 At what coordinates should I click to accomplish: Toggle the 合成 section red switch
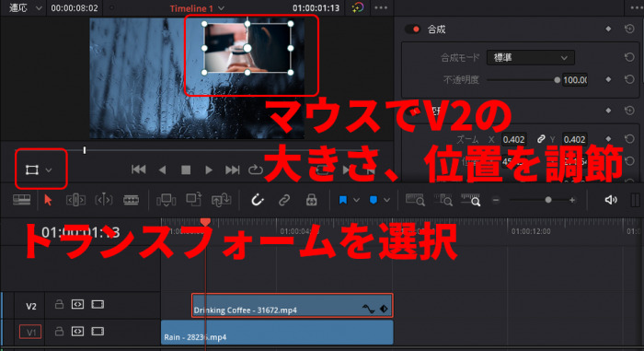[x=412, y=29]
